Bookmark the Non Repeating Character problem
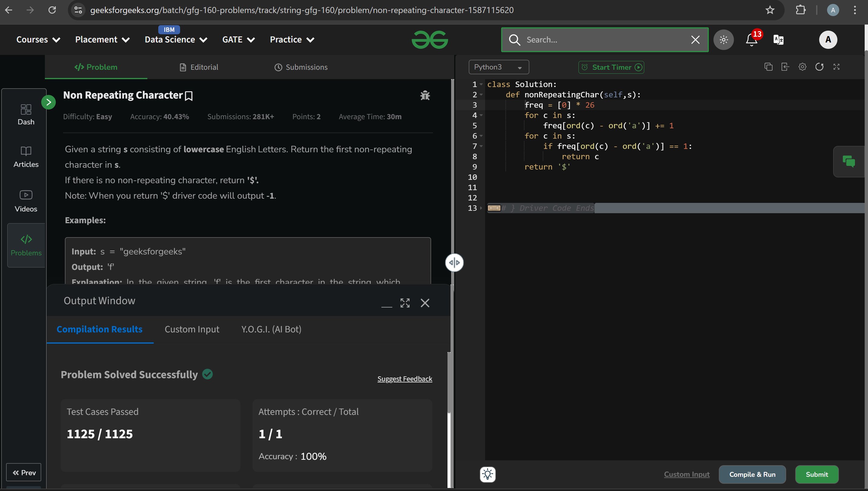This screenshot has width=868, height=491. tap(189, 96)
